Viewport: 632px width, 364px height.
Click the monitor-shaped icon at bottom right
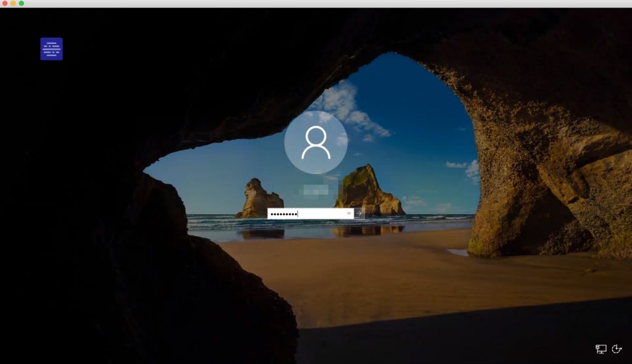click(601, 349)
